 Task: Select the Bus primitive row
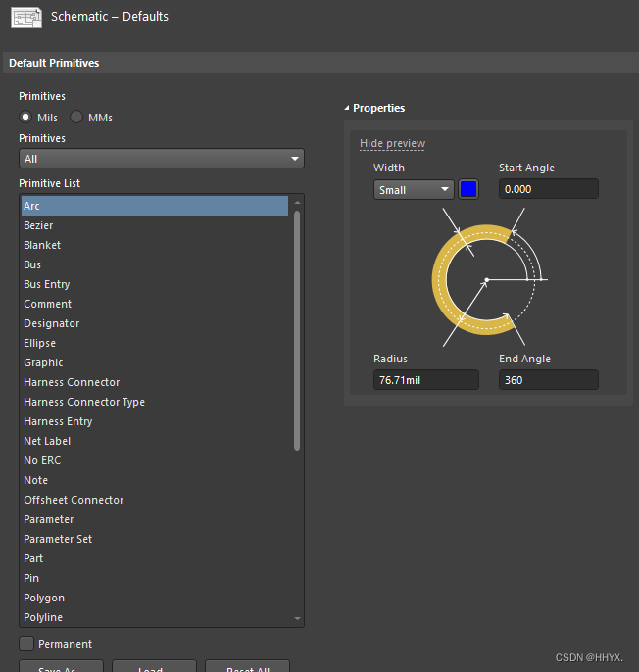(155, 264)
